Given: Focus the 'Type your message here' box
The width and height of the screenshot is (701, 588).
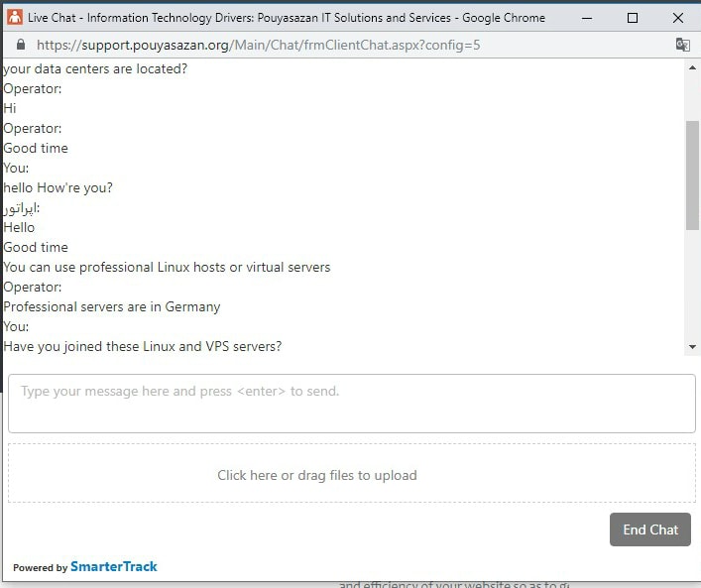Looking at the screenshot, I should (x=352, y=404).
